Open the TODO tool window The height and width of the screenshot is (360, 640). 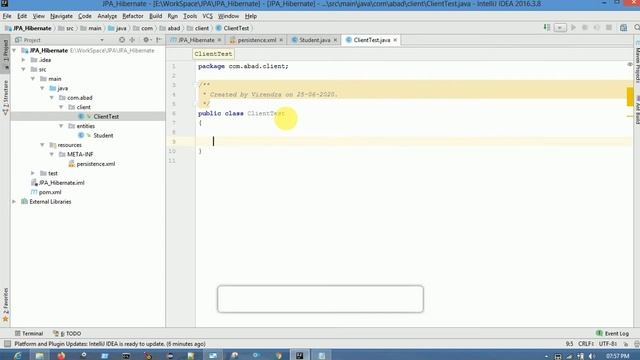tap(67, 333)
